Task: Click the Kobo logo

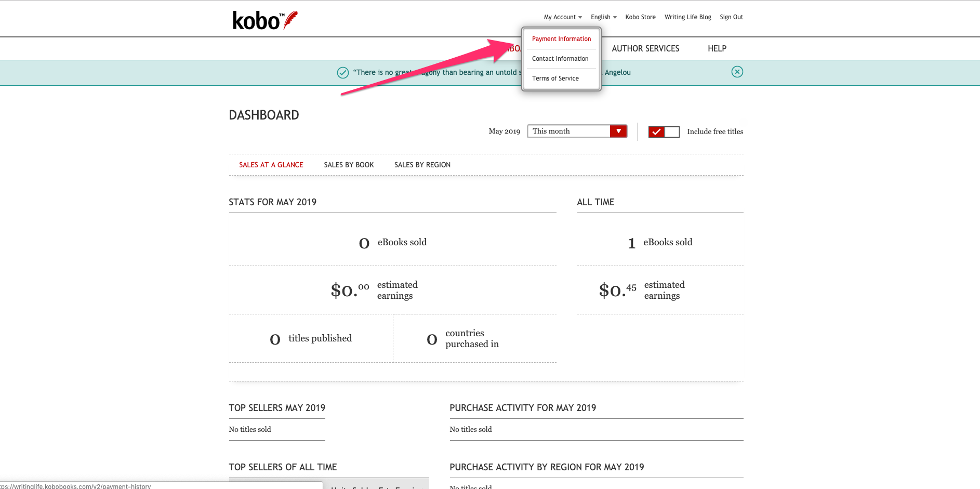Action: tap(264, 20)
